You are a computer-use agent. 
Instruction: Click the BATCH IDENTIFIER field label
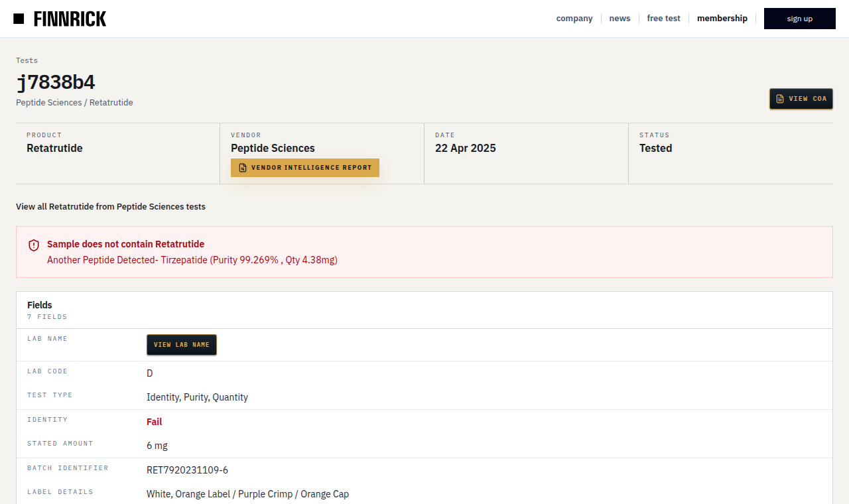coord(68,468)
